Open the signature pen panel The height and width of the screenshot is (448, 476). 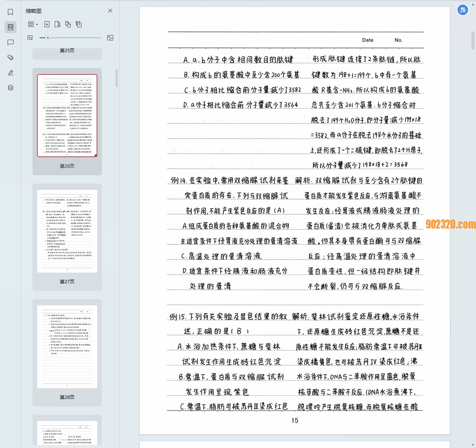click(11, 73)
